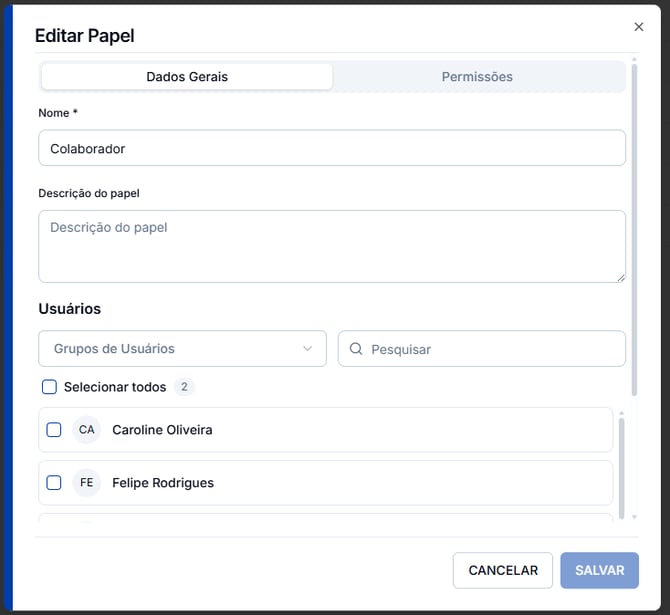Image resolution: width=670 pixels, height=615 pixels.
Task: Check the box for Felipe Rodrigues
Action: 53,483
